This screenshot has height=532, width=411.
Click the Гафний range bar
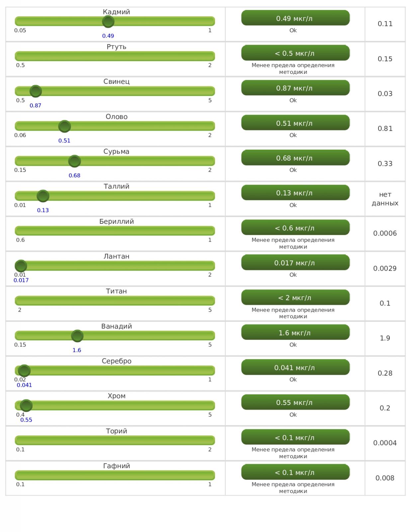pos(115,475)
